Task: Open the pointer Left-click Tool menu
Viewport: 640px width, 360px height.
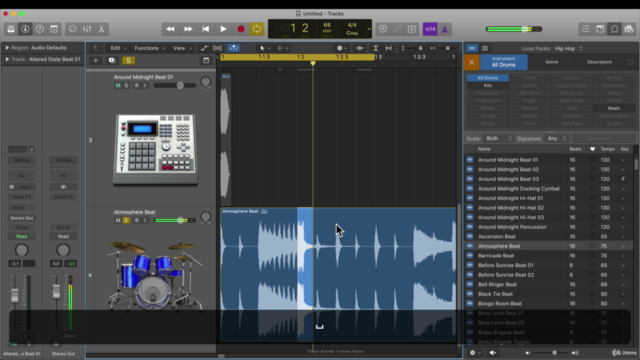Action: tap(265, 48)
